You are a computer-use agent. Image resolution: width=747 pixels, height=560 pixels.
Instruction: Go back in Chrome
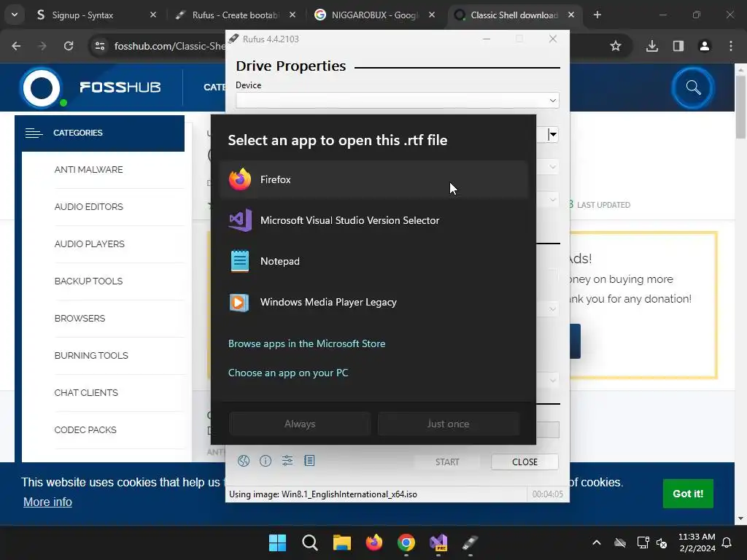(x=16, y=46)
